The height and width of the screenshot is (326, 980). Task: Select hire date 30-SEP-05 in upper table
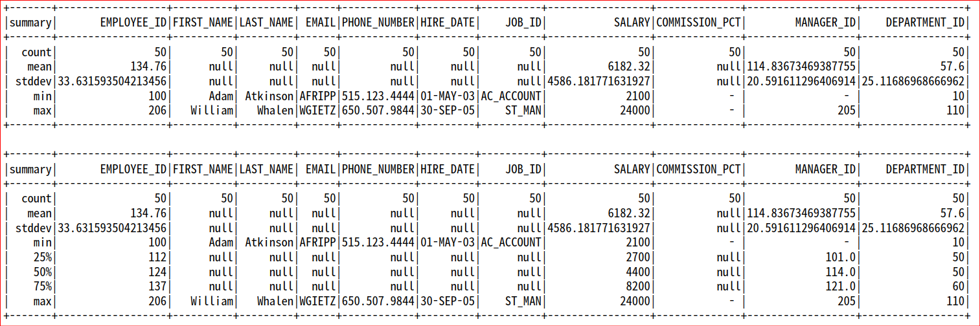point(448,110)
